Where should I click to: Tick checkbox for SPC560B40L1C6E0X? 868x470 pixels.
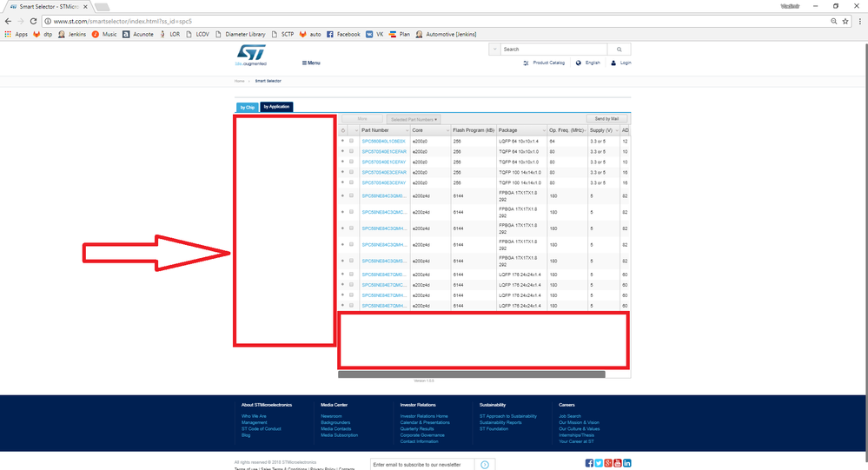351,141
